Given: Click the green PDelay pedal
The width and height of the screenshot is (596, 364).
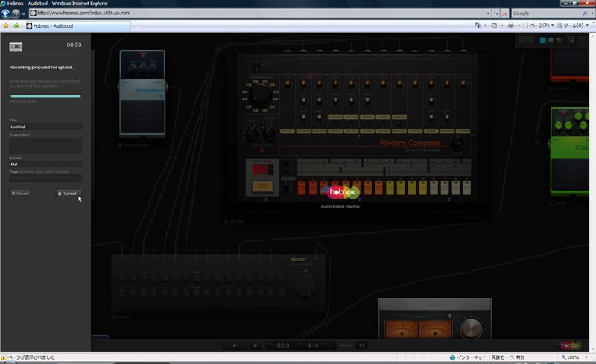Looking at the screenshot, I should (x=570, y=152).
